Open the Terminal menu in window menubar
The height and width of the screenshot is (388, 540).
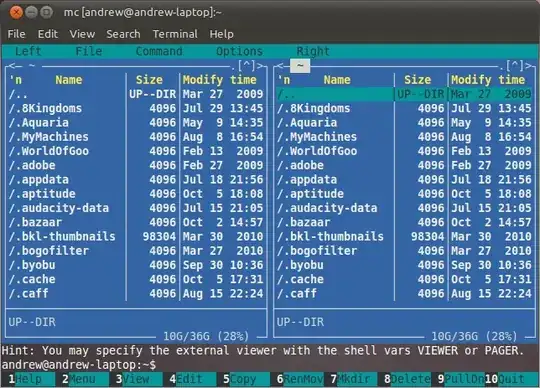(175, 34)
